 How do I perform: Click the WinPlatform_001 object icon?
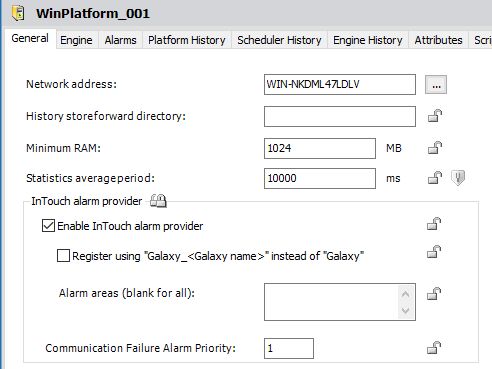[x=18, y=13]
